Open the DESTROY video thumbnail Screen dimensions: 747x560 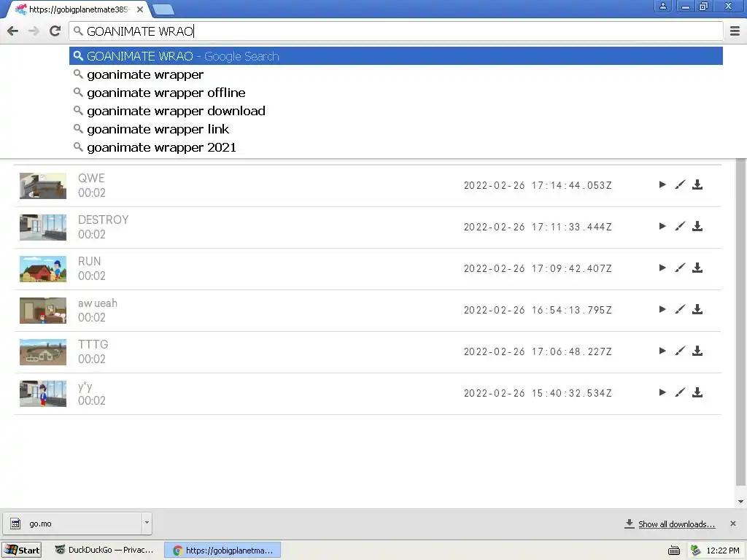pyautogui.click(x=43, y=227)
